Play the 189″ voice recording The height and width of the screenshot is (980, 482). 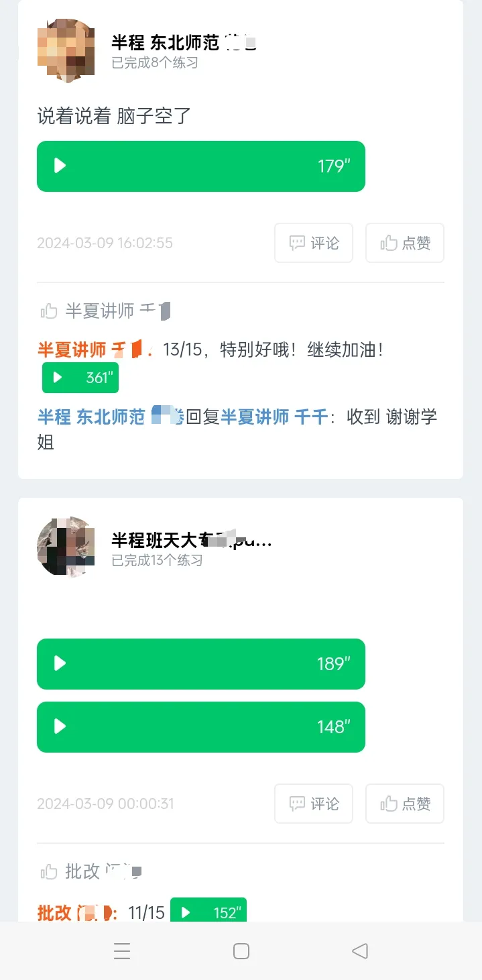[x=200, y=664]
